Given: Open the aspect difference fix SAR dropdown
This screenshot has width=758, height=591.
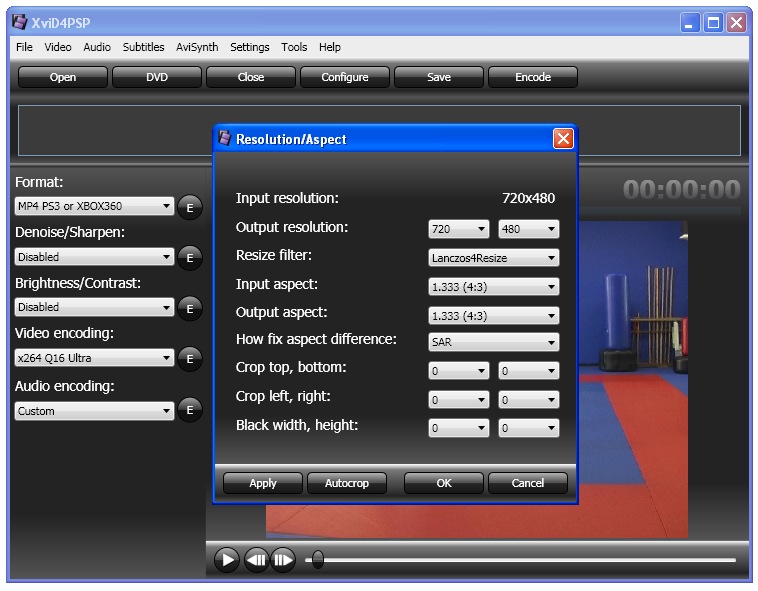Looking at the screenshot, I should pyautogui.click(x=494, y=342).
